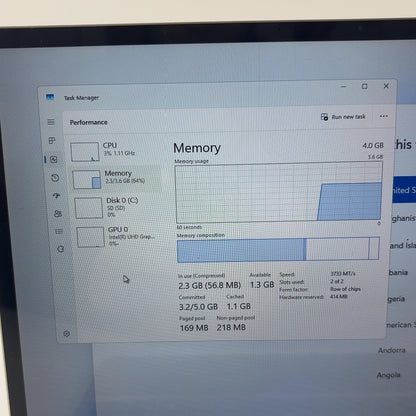The height and width of the screenshot is (416, 416).
Task: Select Andorra in country list
Action: [x=392, y=350]
